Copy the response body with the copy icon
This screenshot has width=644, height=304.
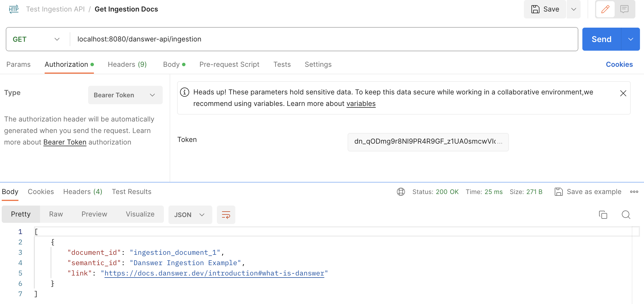(603, 215)
